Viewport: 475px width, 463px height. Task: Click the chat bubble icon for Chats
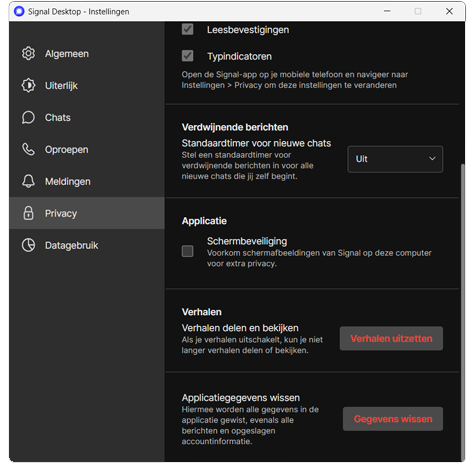pyautogui.click(x=28, y=118)
